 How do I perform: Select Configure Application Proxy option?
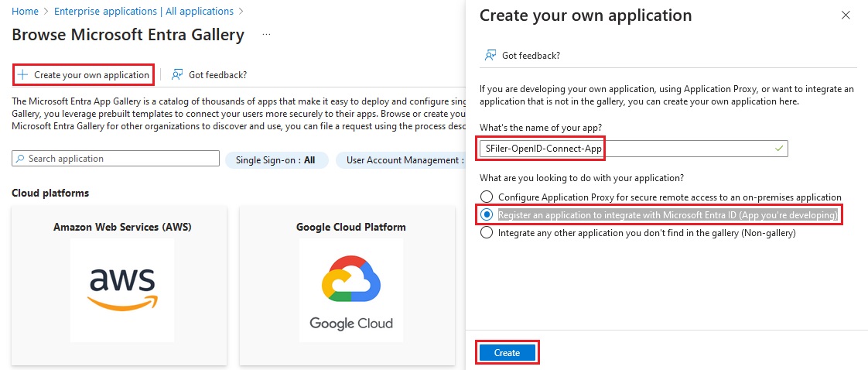[661, 197]
